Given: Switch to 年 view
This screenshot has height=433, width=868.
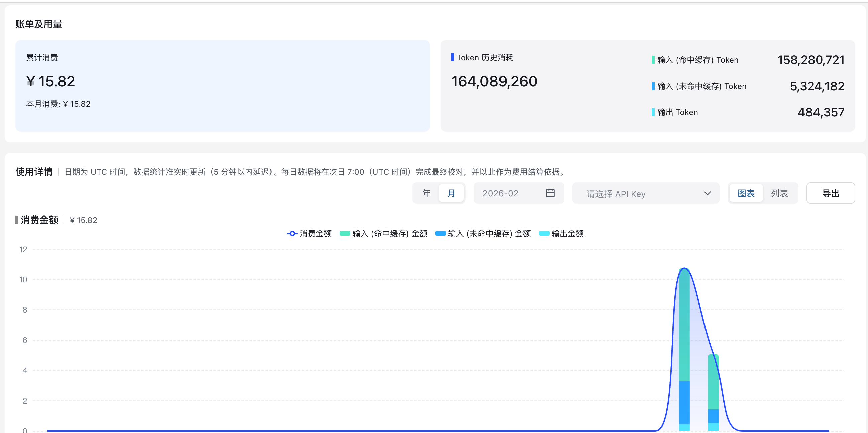Looking at the screenshot, I should pos(426,193).
